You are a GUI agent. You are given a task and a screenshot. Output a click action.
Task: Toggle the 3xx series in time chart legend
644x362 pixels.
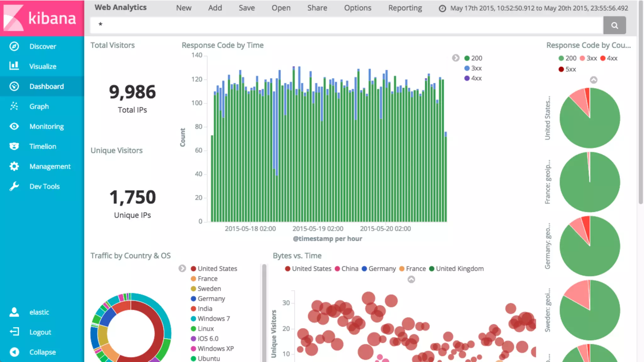click(x=476, y=68)
